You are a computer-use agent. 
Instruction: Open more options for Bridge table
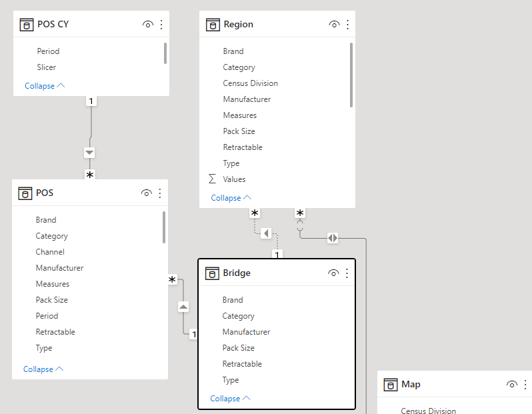[347, 273]
